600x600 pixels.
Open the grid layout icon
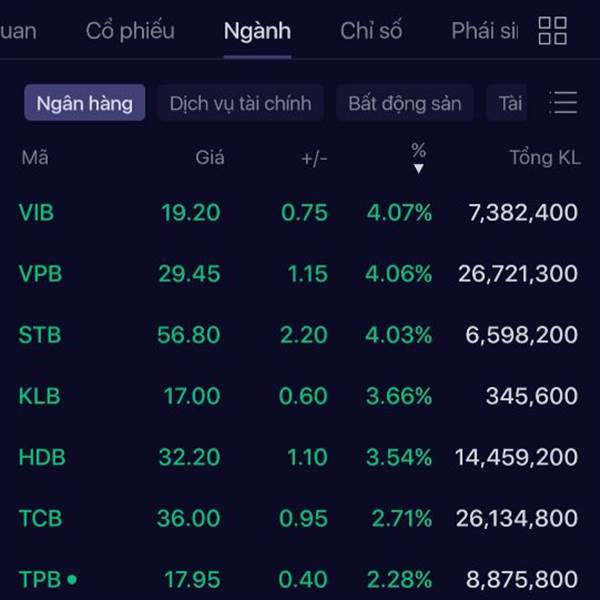click(x=552, y=31)
